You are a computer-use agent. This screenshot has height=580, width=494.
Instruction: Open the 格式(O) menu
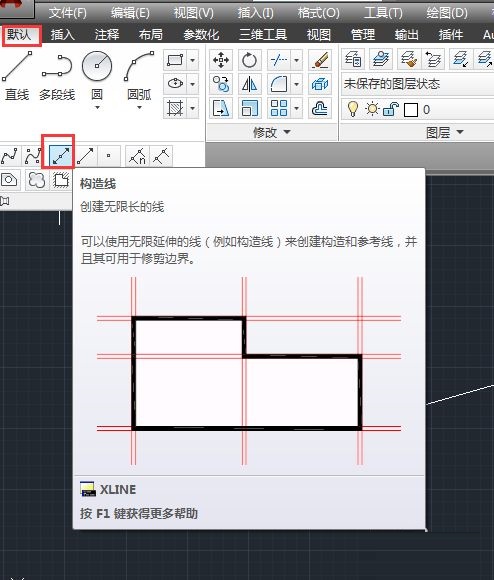point(318,13)
